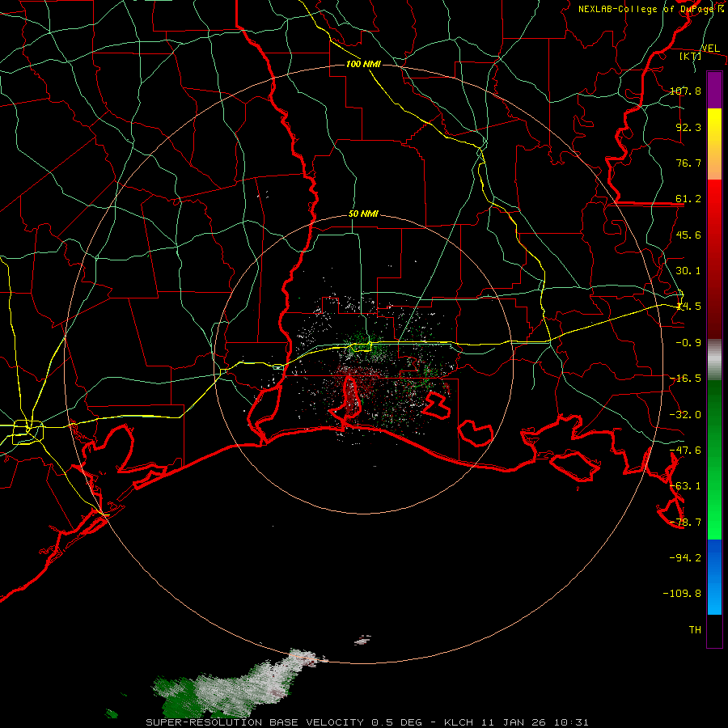Pick the green segment of velocity scale

point(714,459)
